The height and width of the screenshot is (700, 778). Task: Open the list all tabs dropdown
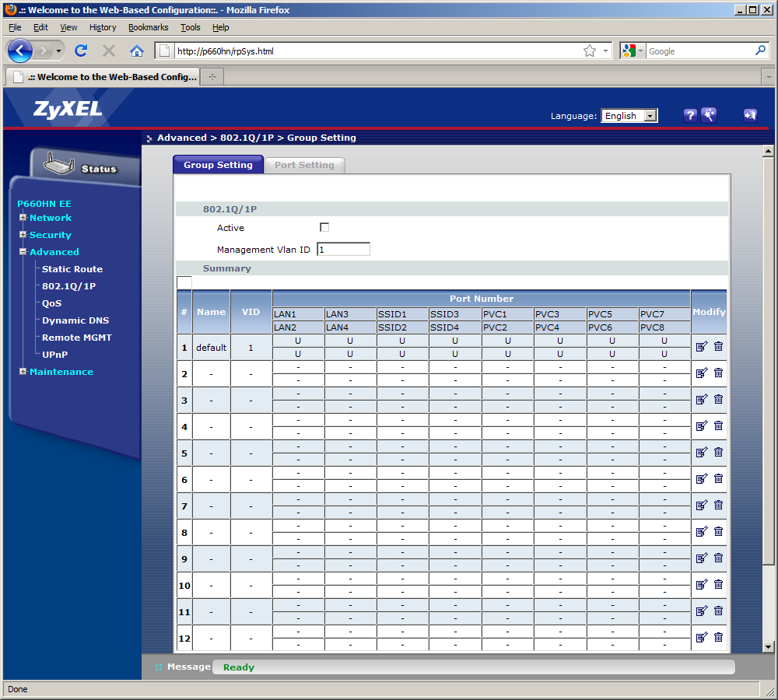pyautogui.click(x=768, y=77)
